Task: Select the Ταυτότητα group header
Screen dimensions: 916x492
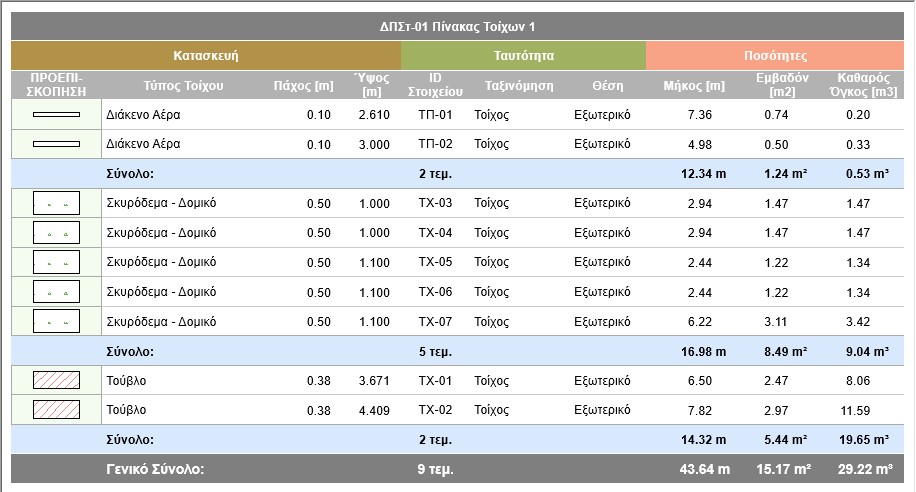Action: click(x=524, y=56)
